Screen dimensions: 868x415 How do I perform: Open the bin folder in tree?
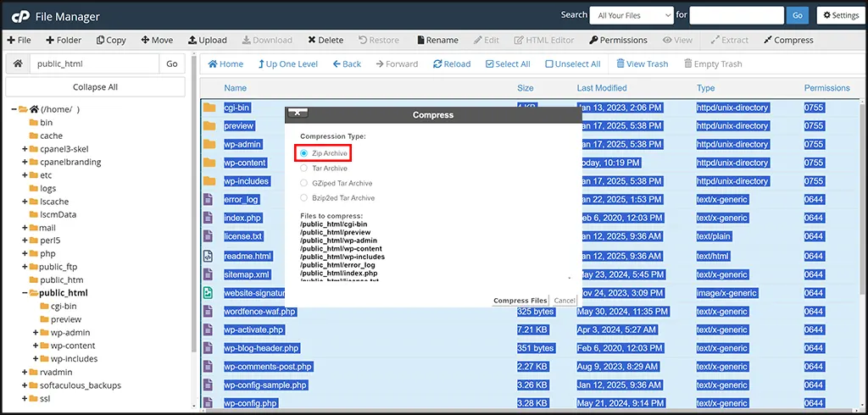tap(46, 122)
